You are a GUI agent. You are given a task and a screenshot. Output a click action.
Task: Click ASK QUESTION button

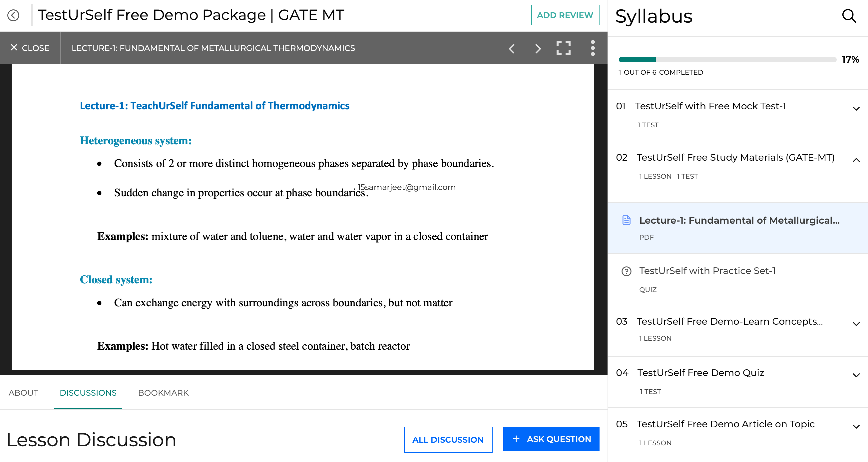551,439
